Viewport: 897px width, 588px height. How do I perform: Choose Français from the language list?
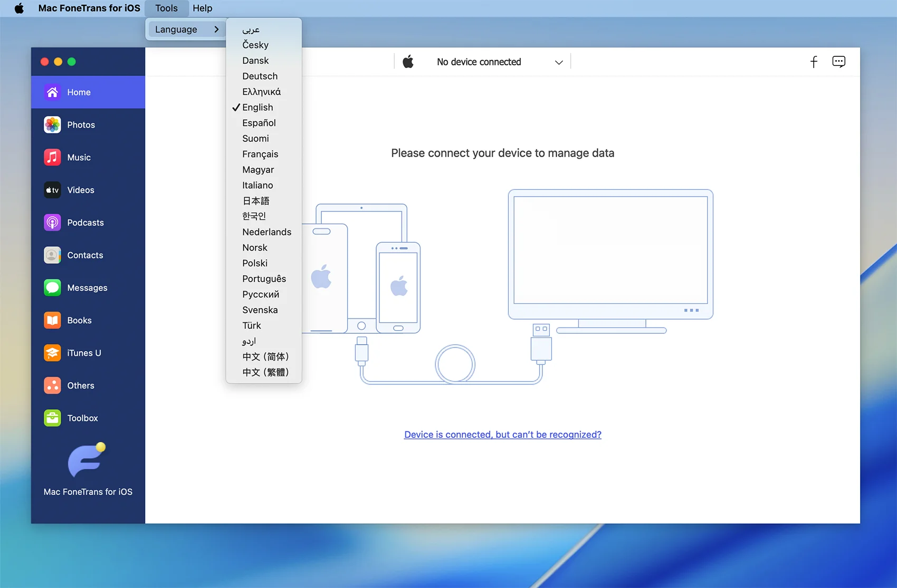pyautogui.click(x=260, y=155)
